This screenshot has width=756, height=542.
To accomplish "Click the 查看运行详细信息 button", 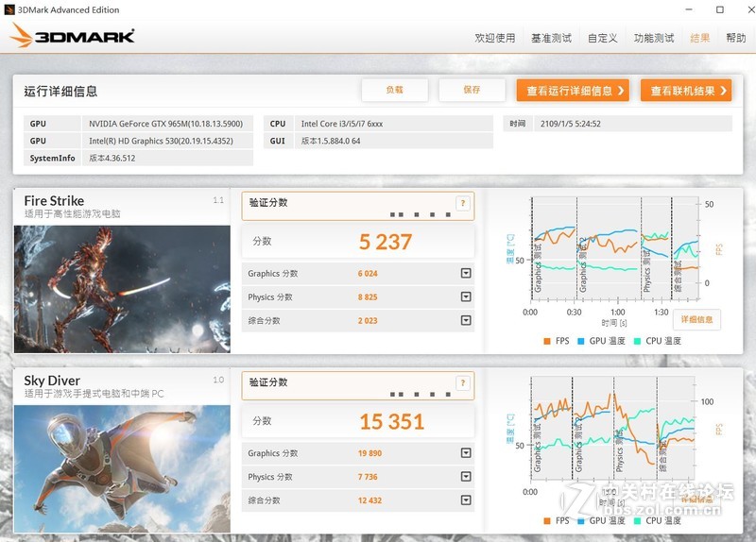I will coord(573,90).
